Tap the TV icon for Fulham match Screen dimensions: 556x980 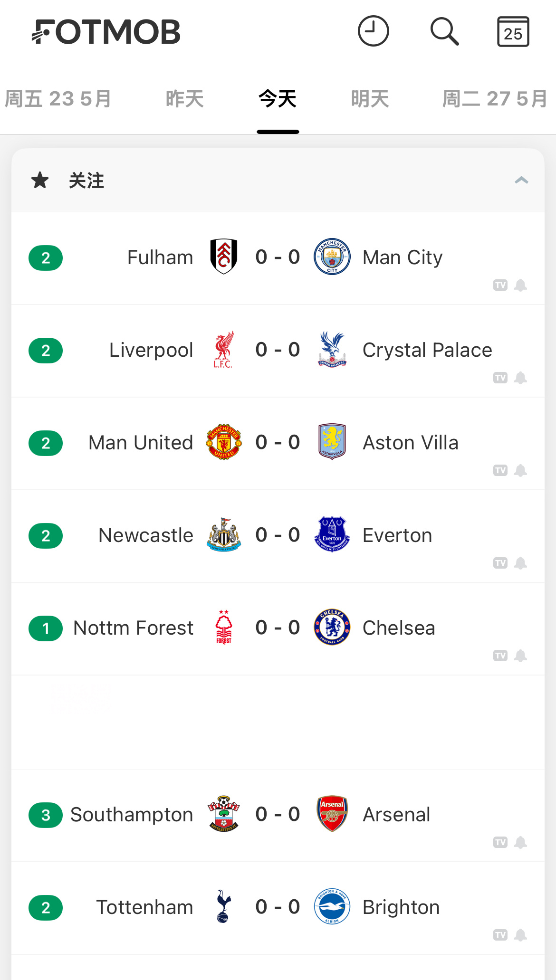point(500,285)
